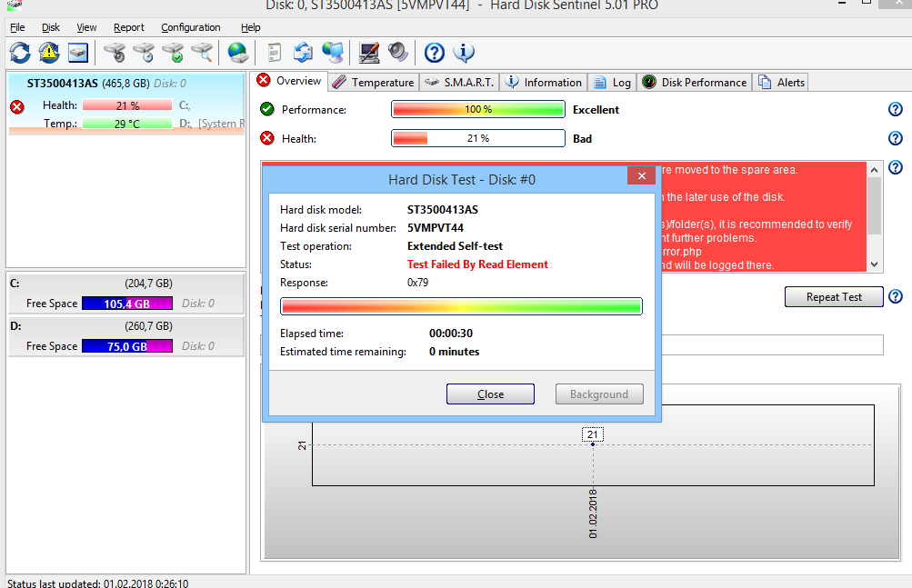Click the refresh icon with yellow warning sign
The image size is (912, 588).
click(x=49, y=53)
